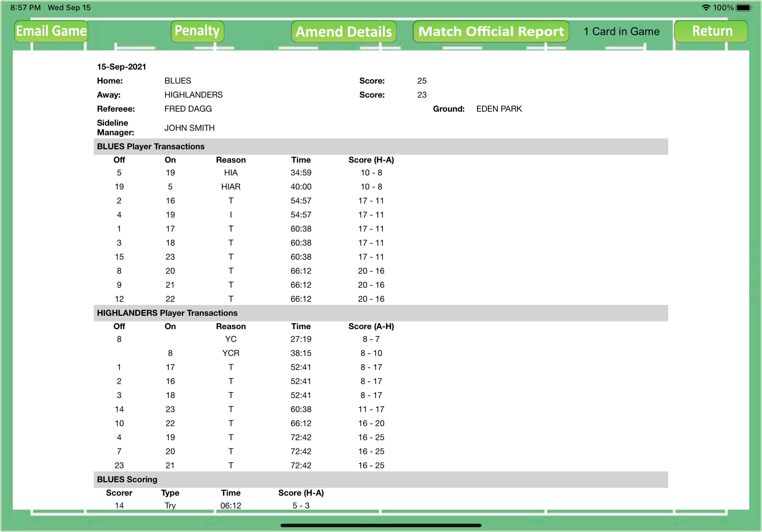Tap ground name EDEN PARK
Image resolution: width=762 pixels, height=532 pixels.
click(x=499, y=109)
